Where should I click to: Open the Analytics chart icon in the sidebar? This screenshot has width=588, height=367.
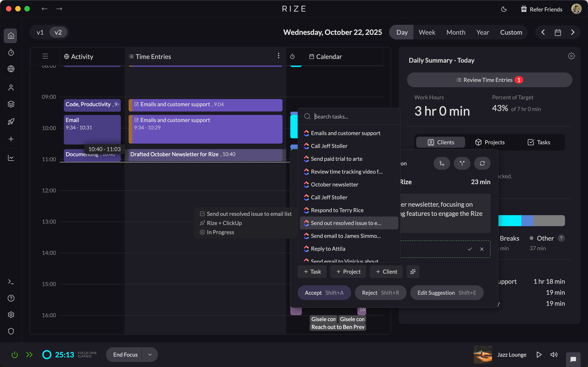click(11, 158)
